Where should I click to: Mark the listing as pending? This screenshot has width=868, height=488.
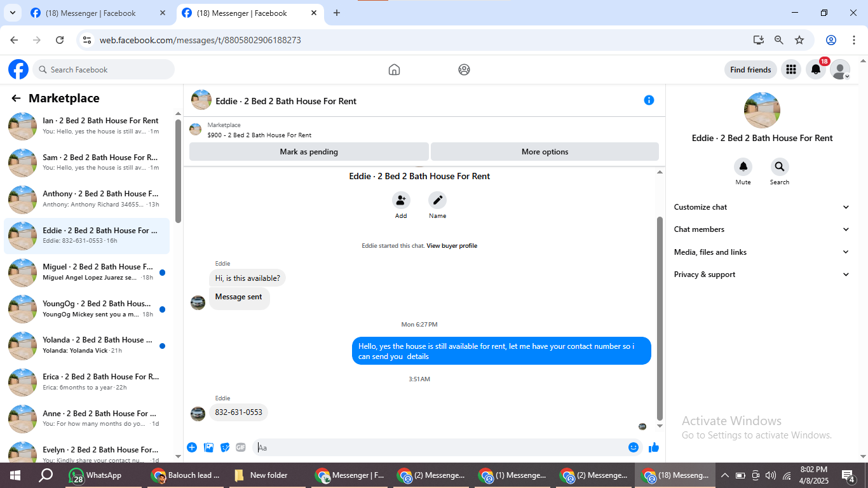click(309, 152)
